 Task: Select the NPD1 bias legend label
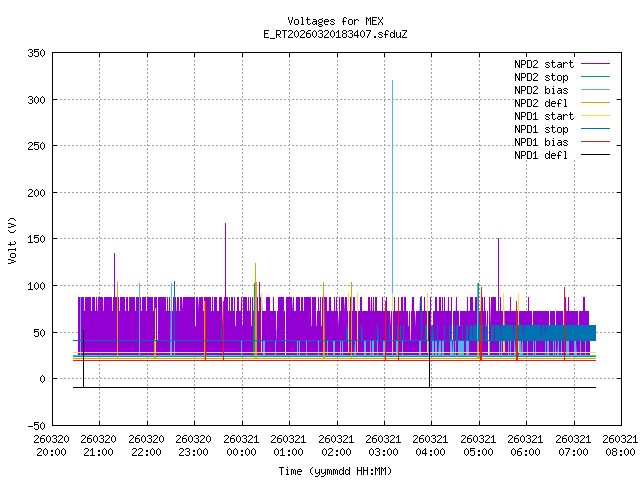[x=541, y=142]
